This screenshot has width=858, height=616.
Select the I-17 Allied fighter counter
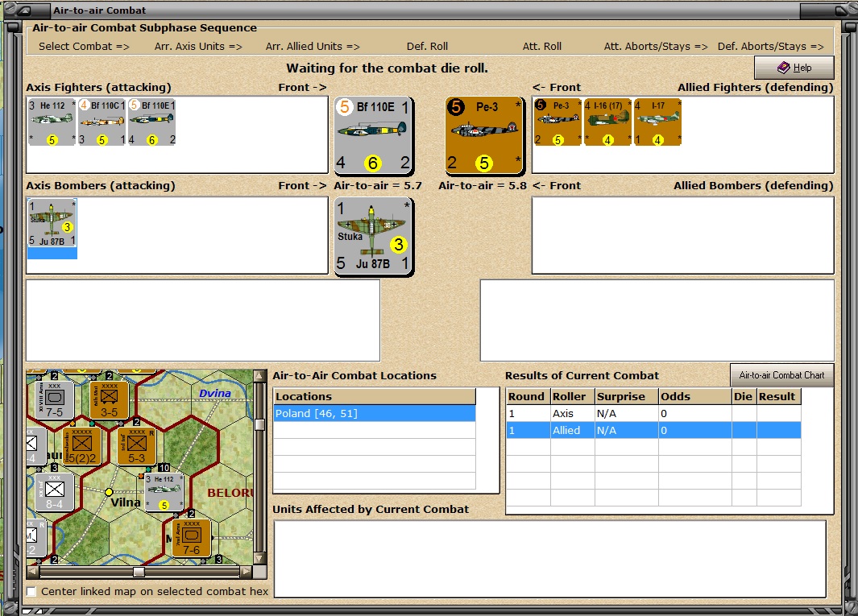coord(657,122)
